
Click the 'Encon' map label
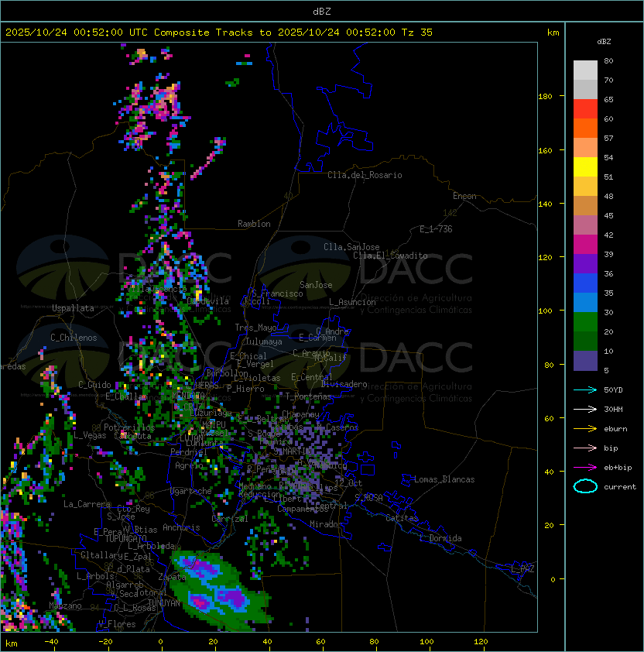click(464, 196)
